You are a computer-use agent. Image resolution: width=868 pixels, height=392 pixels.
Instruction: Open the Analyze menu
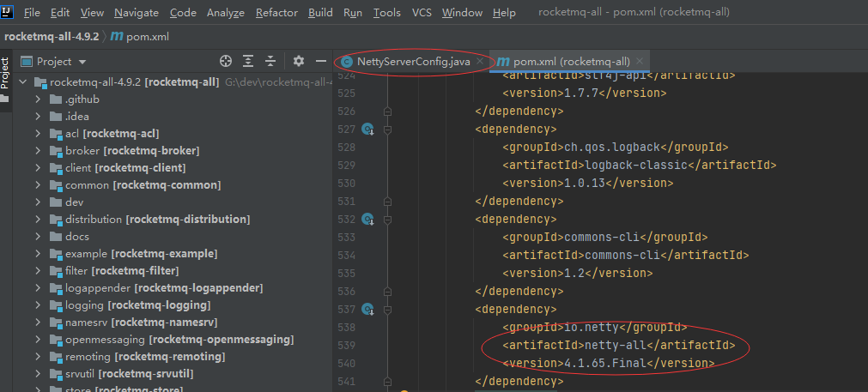(x=226, y=12)
